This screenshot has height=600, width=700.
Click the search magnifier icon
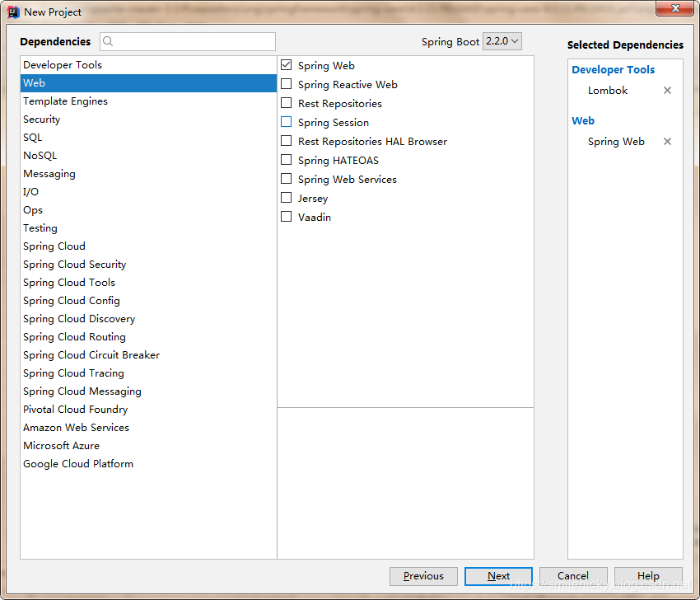click(108, 41)
